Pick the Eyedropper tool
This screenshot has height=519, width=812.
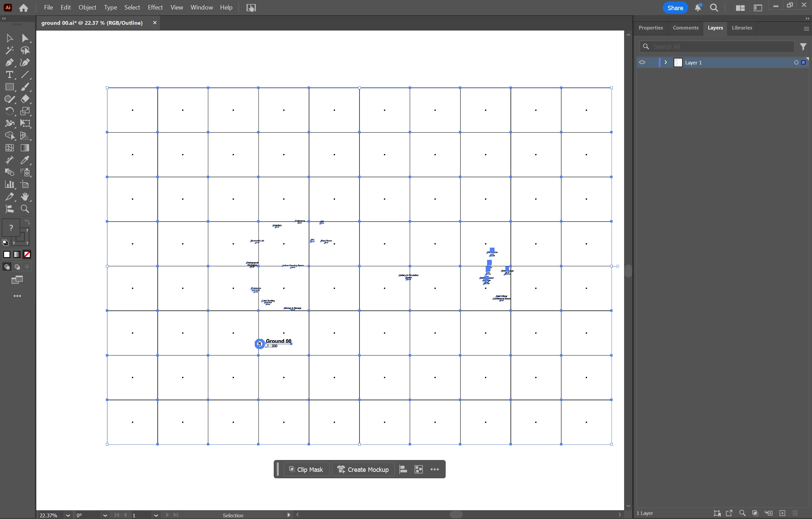pyautogui.click(x=25, y=160)
